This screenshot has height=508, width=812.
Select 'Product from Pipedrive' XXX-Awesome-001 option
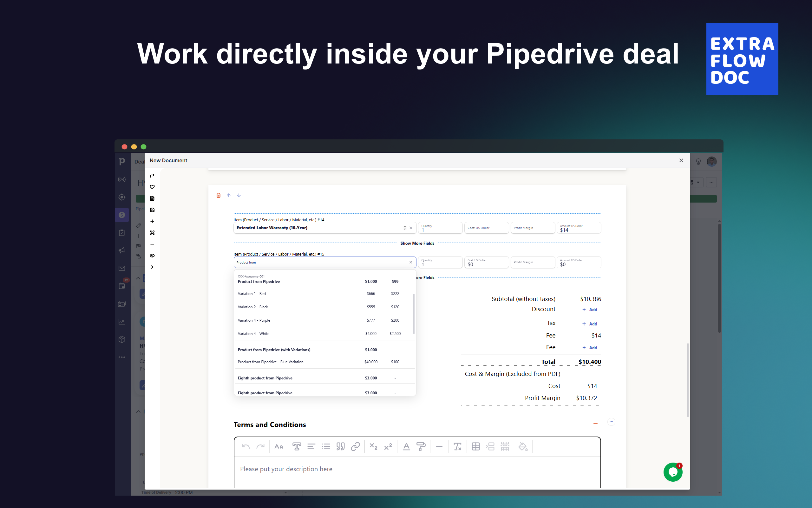[x=325, y=279]
